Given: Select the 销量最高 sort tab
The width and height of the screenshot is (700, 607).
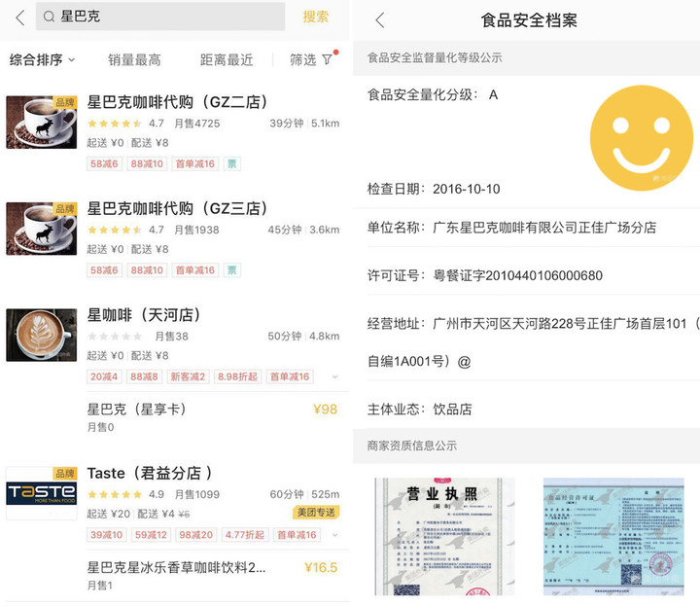Looking at the screenshot, I should 134,59.
